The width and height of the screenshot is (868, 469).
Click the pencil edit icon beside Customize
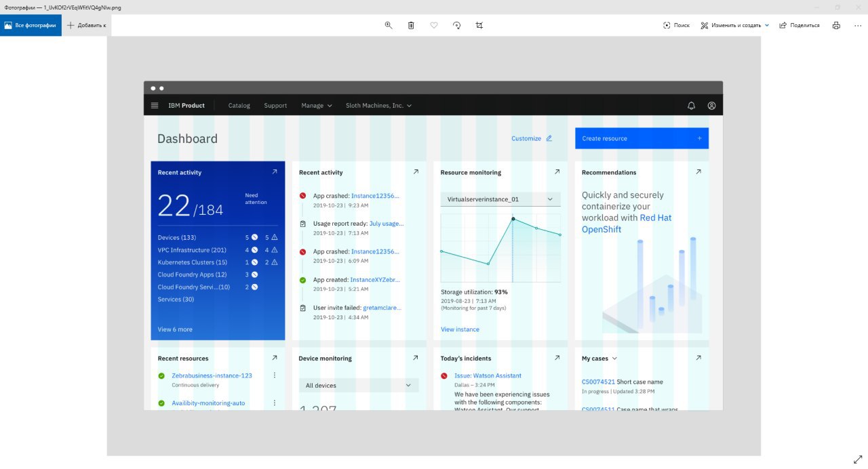coord(549,138)
